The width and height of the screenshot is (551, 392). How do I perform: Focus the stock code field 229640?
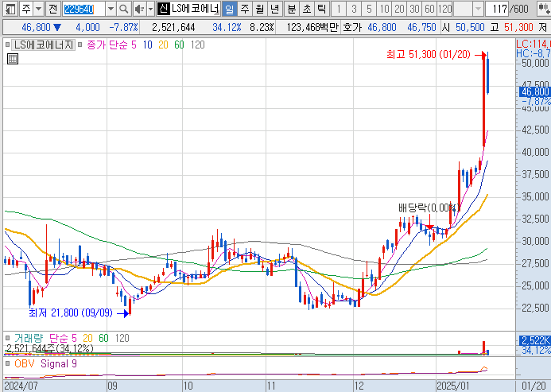(83, 9)
